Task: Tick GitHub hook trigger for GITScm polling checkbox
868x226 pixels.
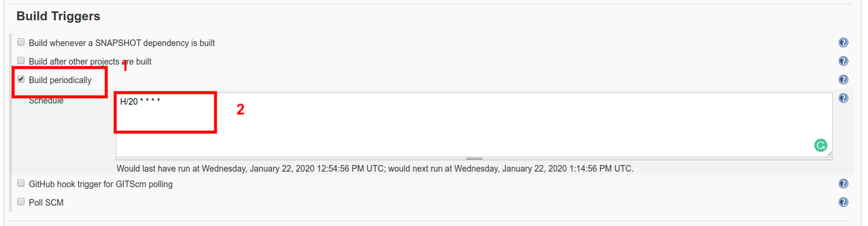Action: coord(21,184)
